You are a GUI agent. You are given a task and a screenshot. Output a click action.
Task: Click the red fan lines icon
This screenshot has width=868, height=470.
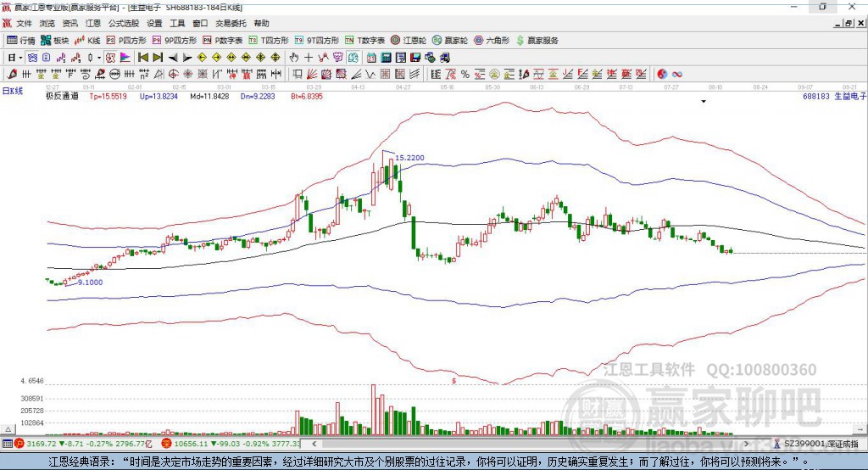point(312,74)
